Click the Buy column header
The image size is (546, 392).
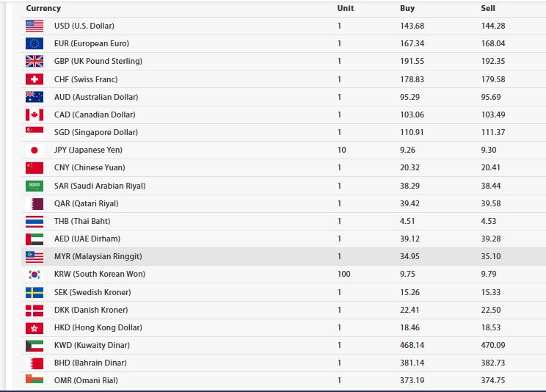click(407, 8)
